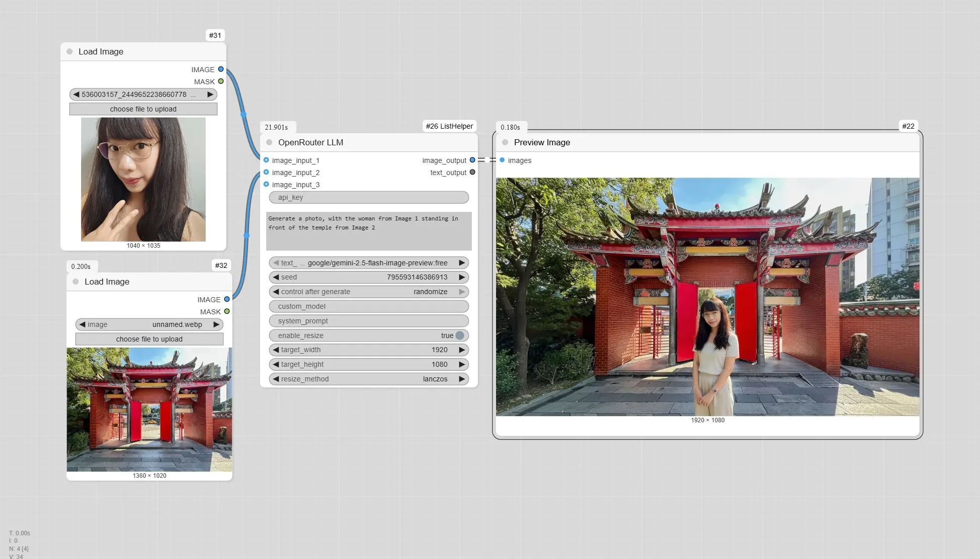Click the image_output port on OpenRouter LLM
Screen dimensions: 980x559
pos(472,160)
